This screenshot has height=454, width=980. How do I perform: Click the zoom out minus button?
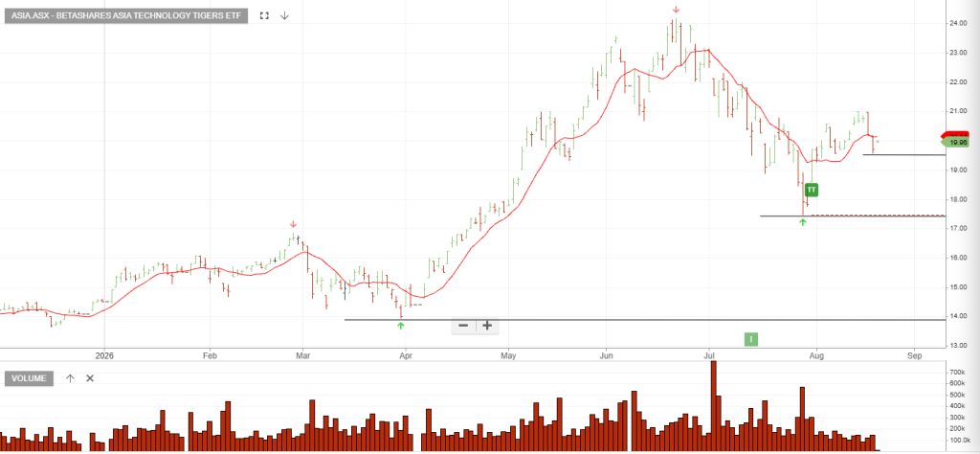[464, 326]
